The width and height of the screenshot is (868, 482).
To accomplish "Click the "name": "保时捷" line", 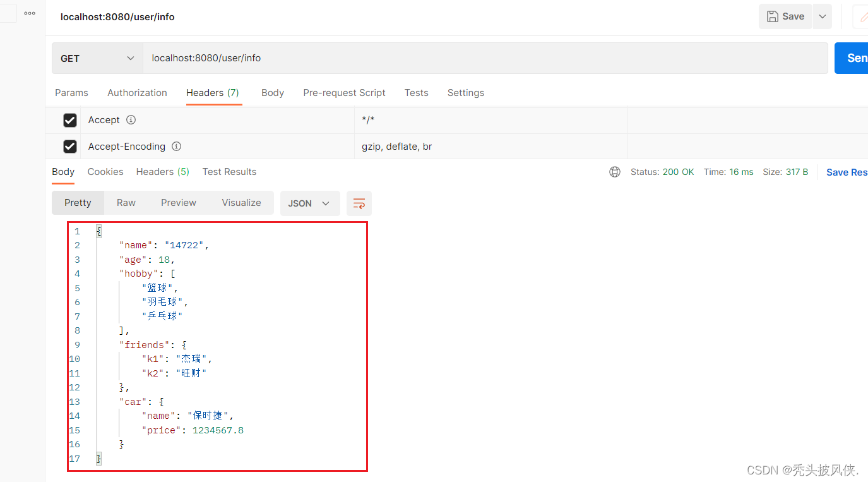I will click(188, 416).
